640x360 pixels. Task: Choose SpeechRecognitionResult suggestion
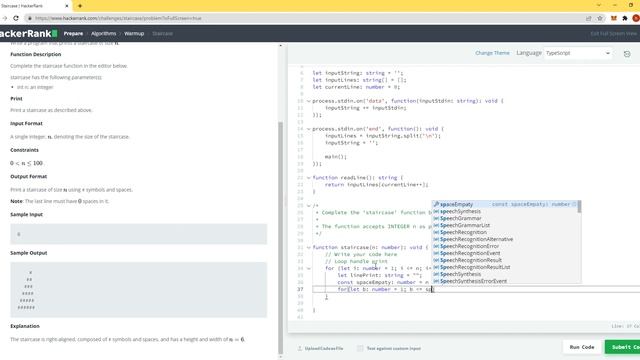click(x=505, y=260)
